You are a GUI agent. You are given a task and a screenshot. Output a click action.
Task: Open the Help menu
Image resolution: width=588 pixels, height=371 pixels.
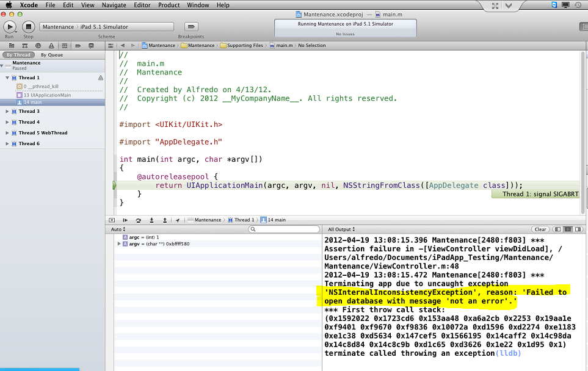tap(223, 5)
